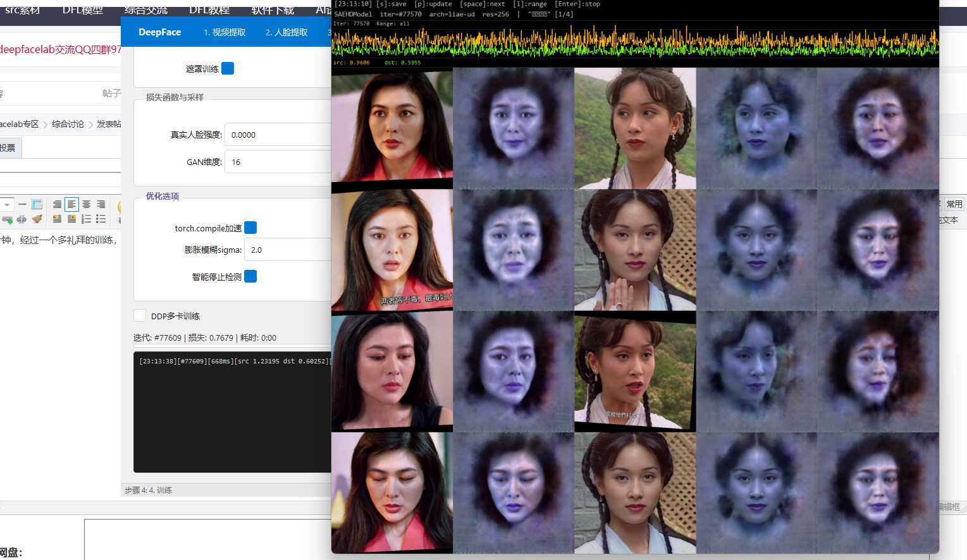Float image left with editor icon
The width and height of the screenshot is (967, 560).
pyautogui.click(x=57, y=219)
